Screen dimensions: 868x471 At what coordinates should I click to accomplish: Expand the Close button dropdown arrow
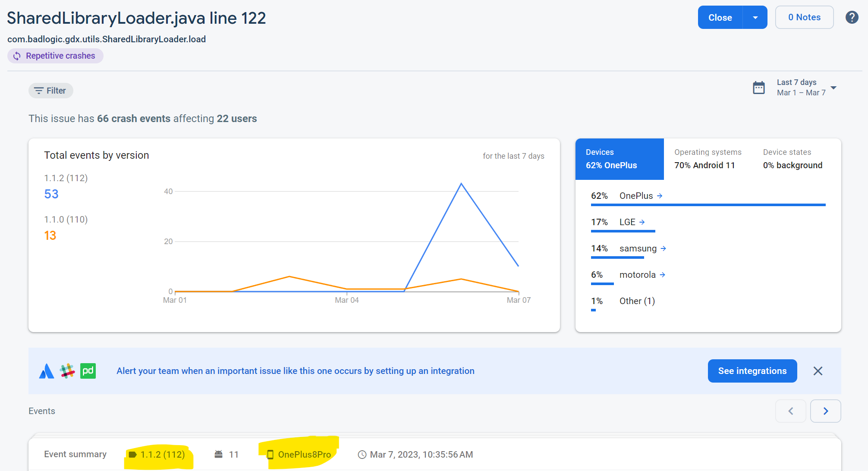click(755, 18)
